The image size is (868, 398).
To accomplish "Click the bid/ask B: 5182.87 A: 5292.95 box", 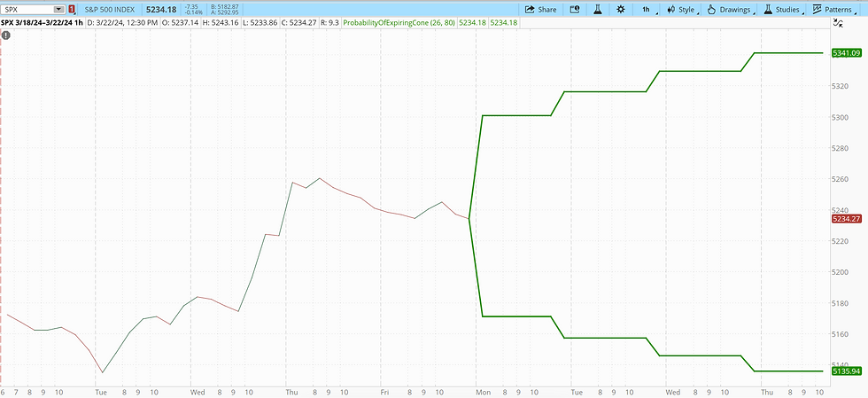I will [225, 10].
